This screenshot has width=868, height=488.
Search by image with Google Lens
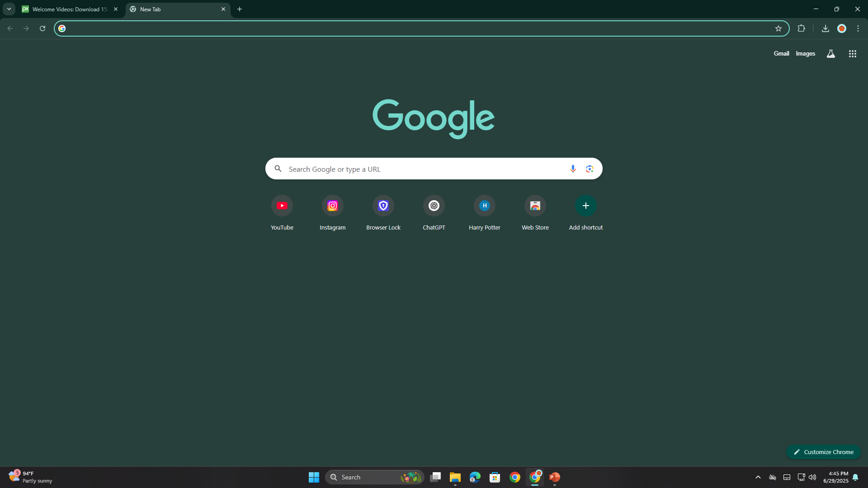click(x=590, y=169)
